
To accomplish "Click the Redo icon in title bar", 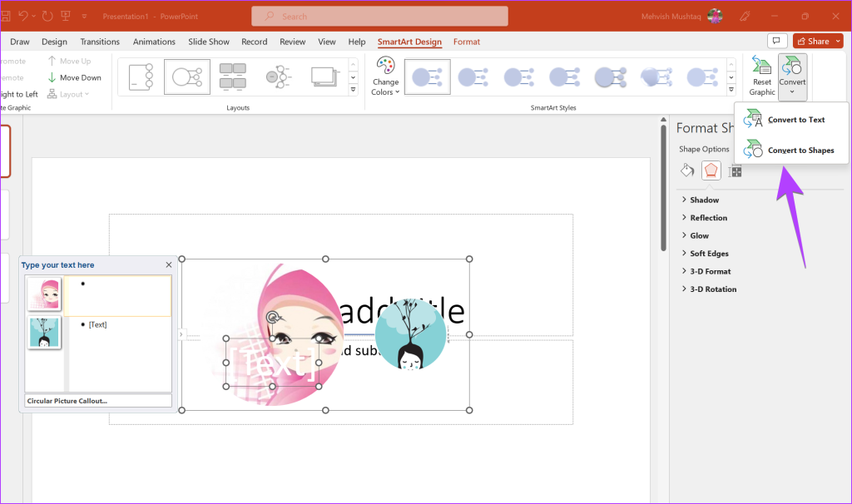I will click(x=47, y=16).
